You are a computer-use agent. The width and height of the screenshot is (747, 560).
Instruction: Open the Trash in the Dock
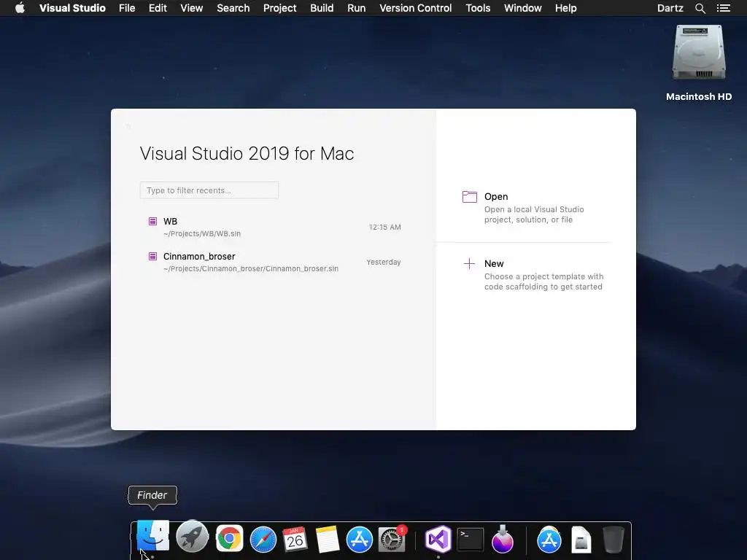click(613, 540)
